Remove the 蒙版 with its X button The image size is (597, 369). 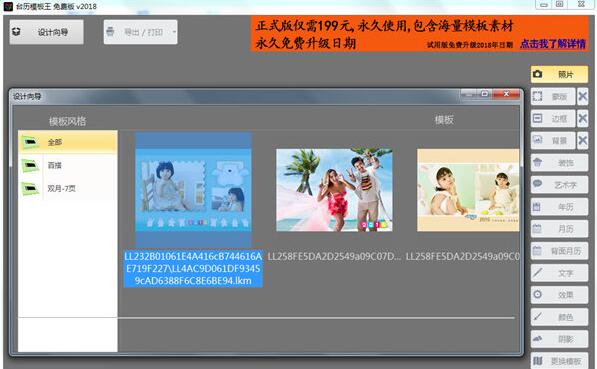pos(583,97)
